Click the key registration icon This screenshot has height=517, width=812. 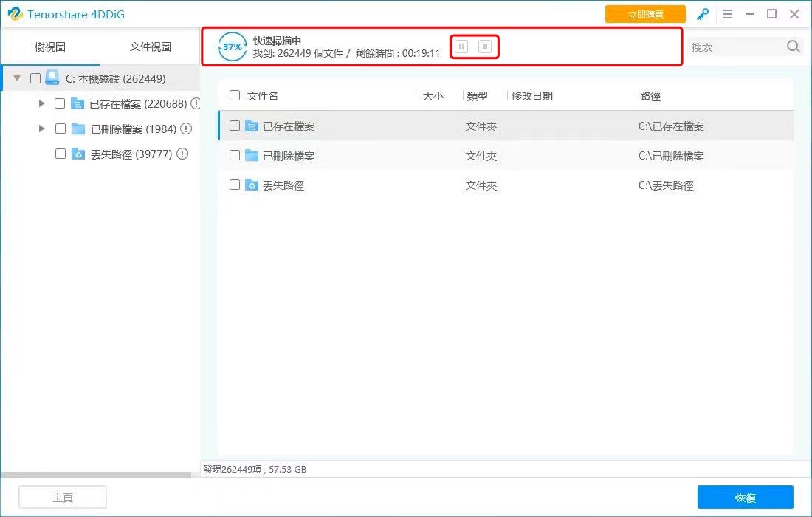(x=702, y=14)
